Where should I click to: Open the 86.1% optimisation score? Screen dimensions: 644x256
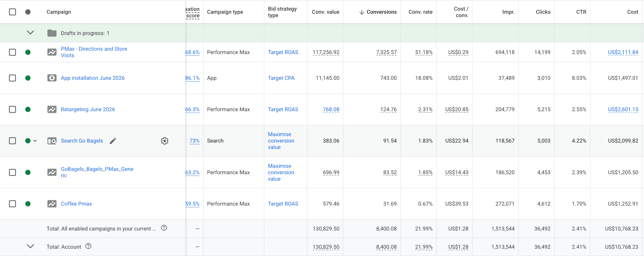[x=192, y=78]
